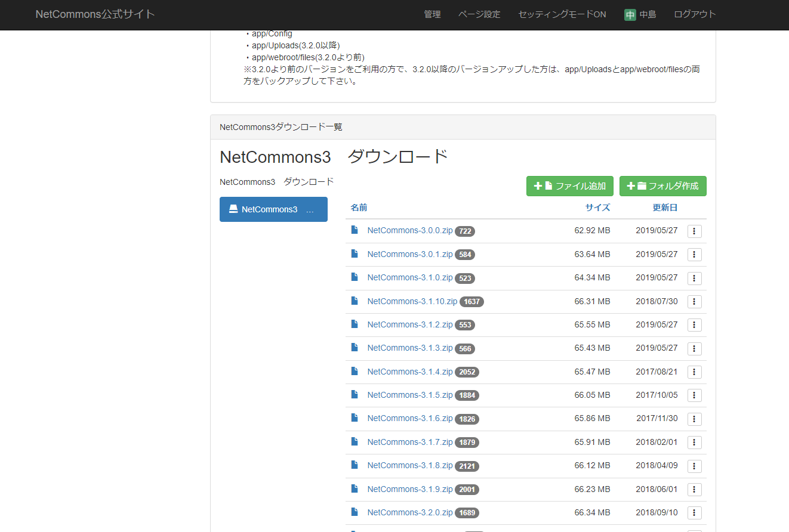Download NetCommons-3.1.9.zip

(410, 489)
